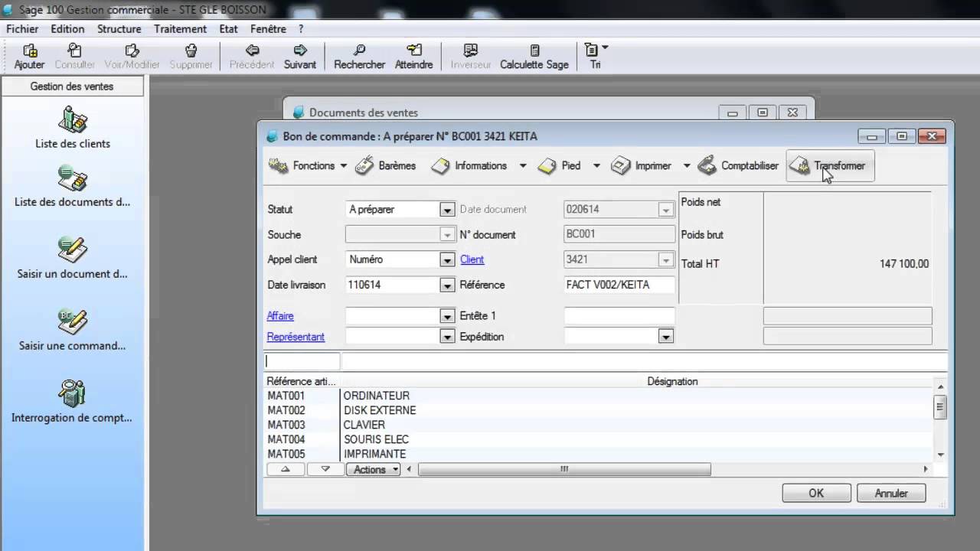Open the Appel client dropdown
Viewport: 980px width, 551px height.
pos(447,260)
